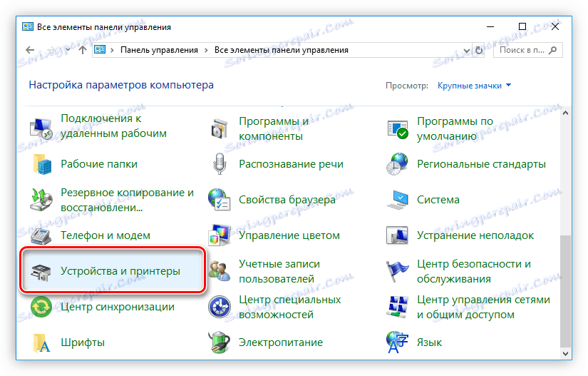588x376 pixels.
Task: Expand the chevron after Панель управления breadcrumb
Action: tap(206, 50)
